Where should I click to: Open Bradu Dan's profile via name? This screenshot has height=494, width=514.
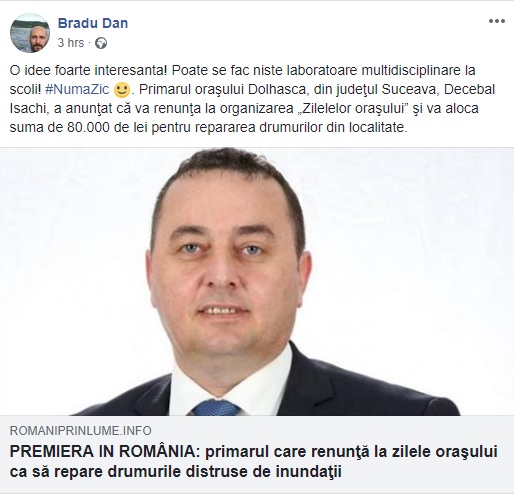[93, 23]
